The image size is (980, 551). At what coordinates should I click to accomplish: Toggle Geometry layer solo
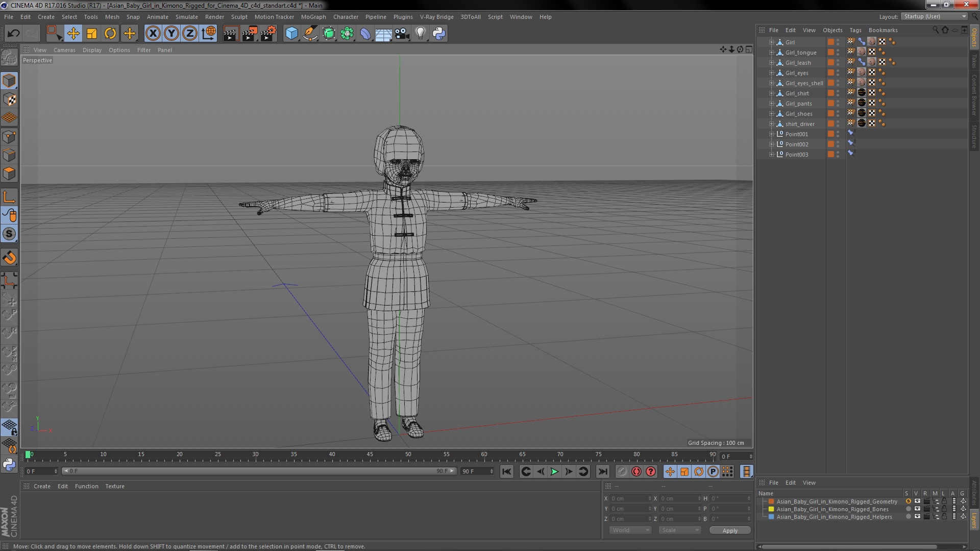click(x=908, y=502)
